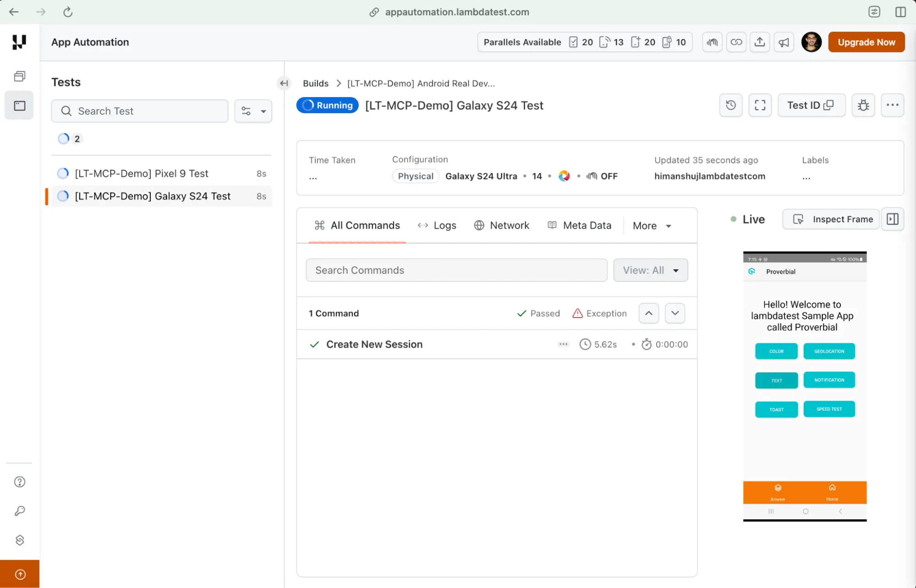Open the View: All dropdown

click(651, 270)
